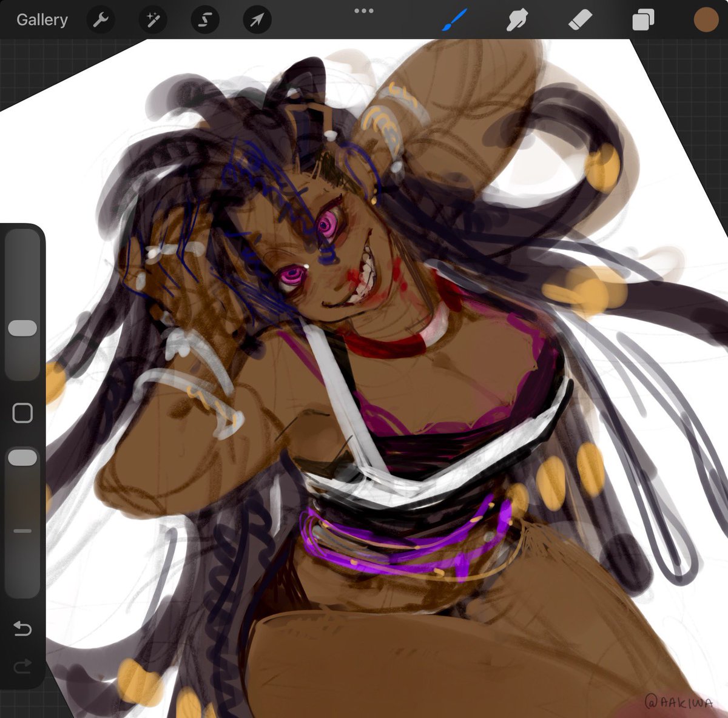Screen dimensions: 728x718
Task: Open the Layers panel
Action: click(643, 20)
